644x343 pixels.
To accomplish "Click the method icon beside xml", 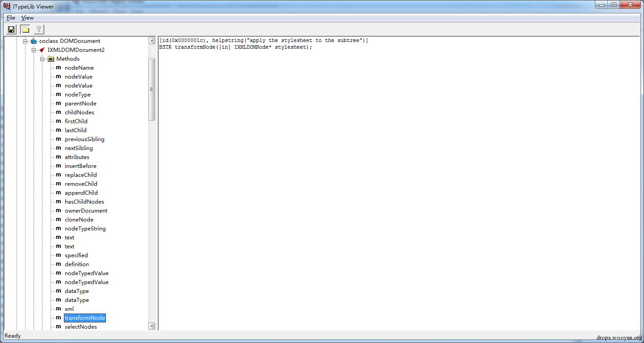I will click(59, 309).
